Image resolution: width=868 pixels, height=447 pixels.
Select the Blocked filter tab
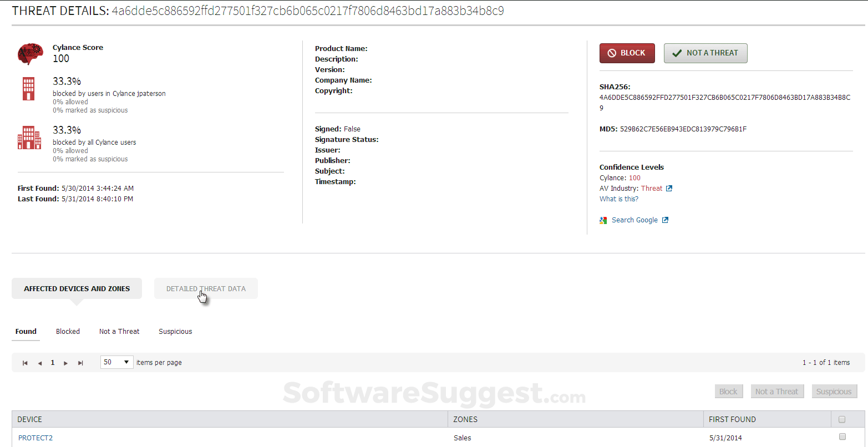click(68, 332)
